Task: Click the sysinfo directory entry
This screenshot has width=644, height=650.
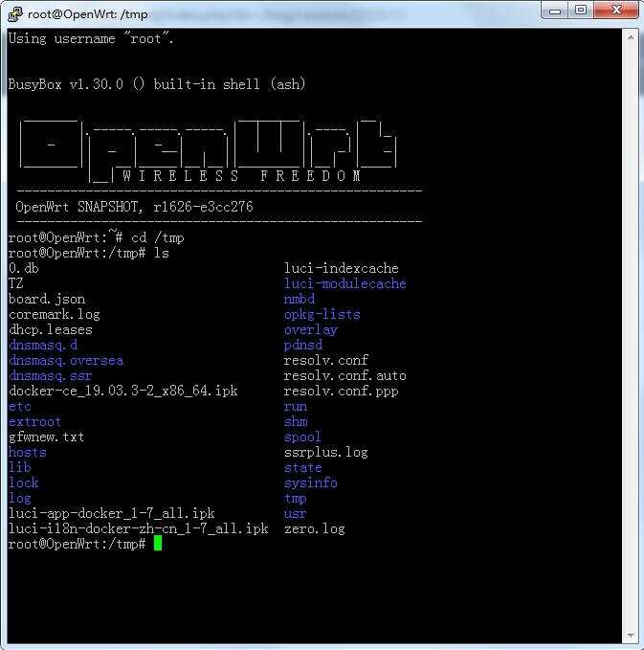Action: [311, 482]
